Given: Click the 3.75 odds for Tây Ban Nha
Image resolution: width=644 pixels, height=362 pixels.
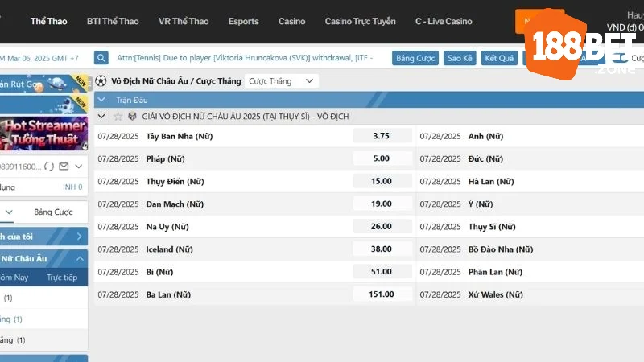Looking at the screenshot, I should tap(382, 136).
